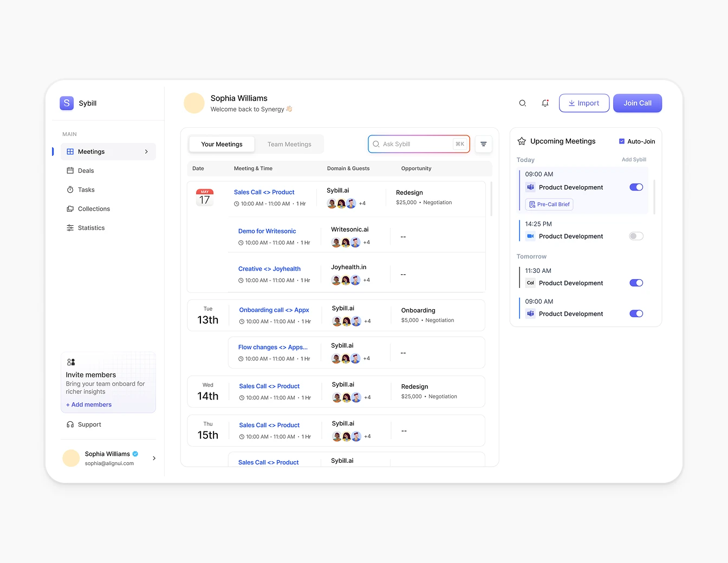The image size is (728, 563).
Task: Open Statistics from sidebar
Action: [x=91, y=228]
